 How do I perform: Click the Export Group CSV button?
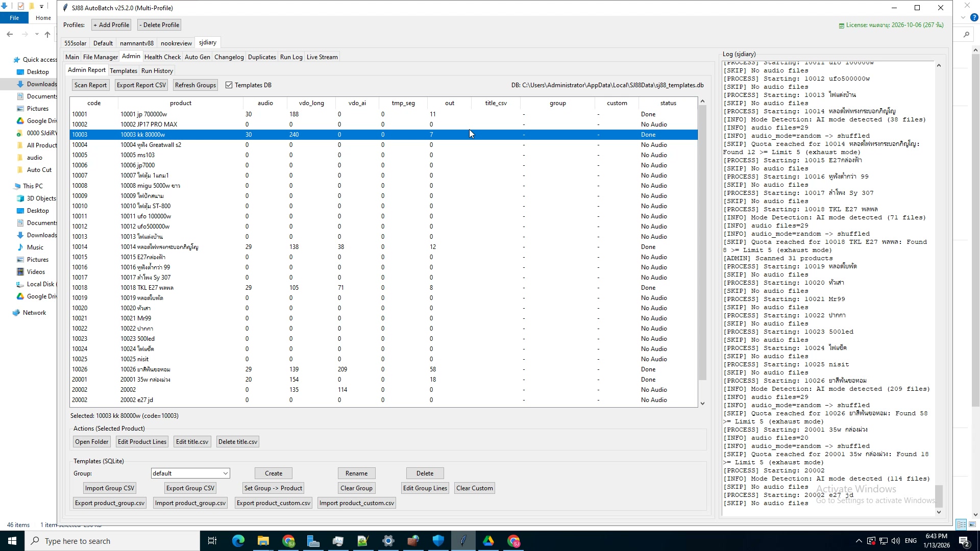tap(190, 488)
